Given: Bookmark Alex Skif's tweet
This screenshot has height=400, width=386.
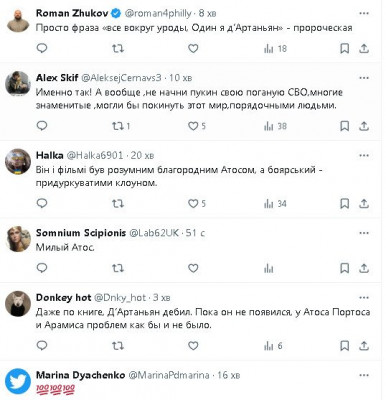Looking at the screenshot, I should tap(345, 126).
